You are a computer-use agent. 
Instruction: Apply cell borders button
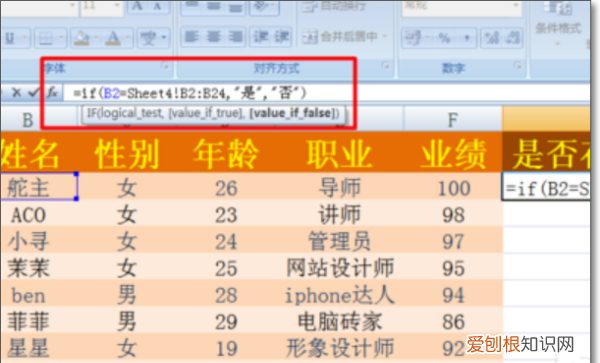click(46, 38)
